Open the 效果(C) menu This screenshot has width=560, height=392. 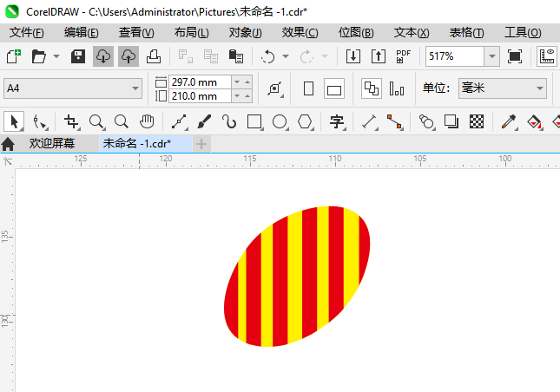(300, 33)
